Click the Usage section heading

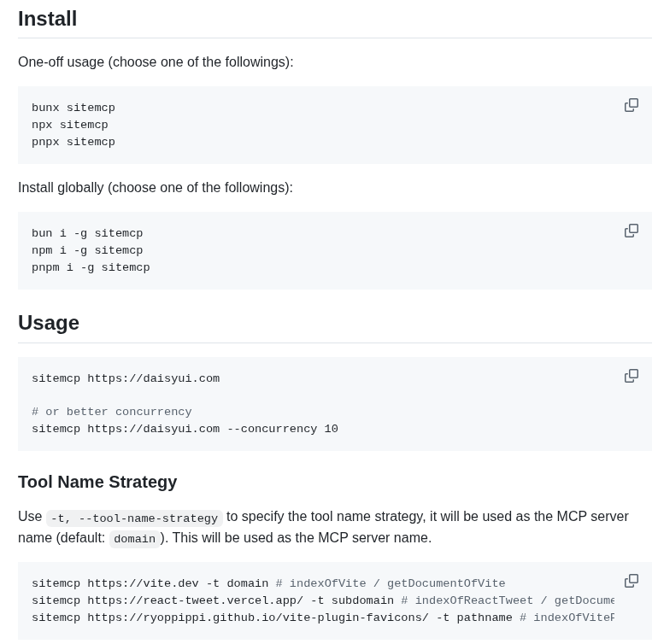49,323
